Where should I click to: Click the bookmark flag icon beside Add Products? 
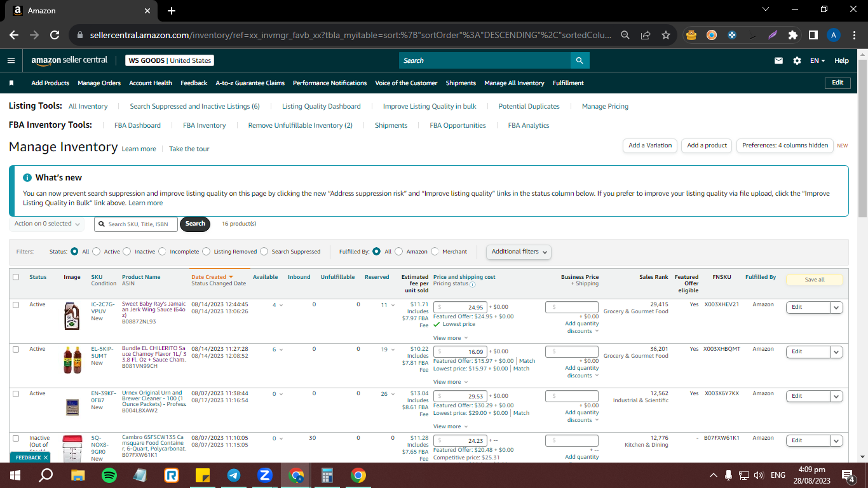tap(11, 83)
